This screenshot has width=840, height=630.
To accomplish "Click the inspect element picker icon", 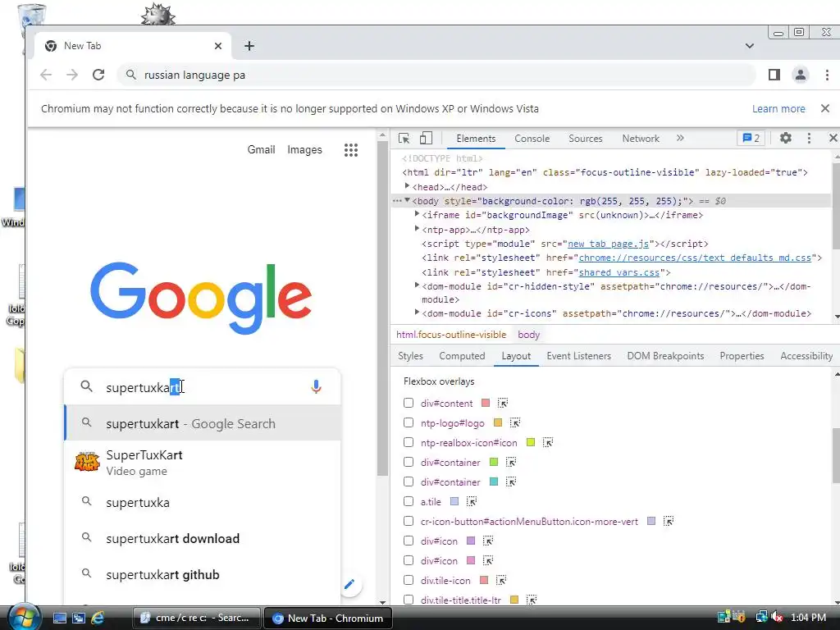I will coord(404,138).
